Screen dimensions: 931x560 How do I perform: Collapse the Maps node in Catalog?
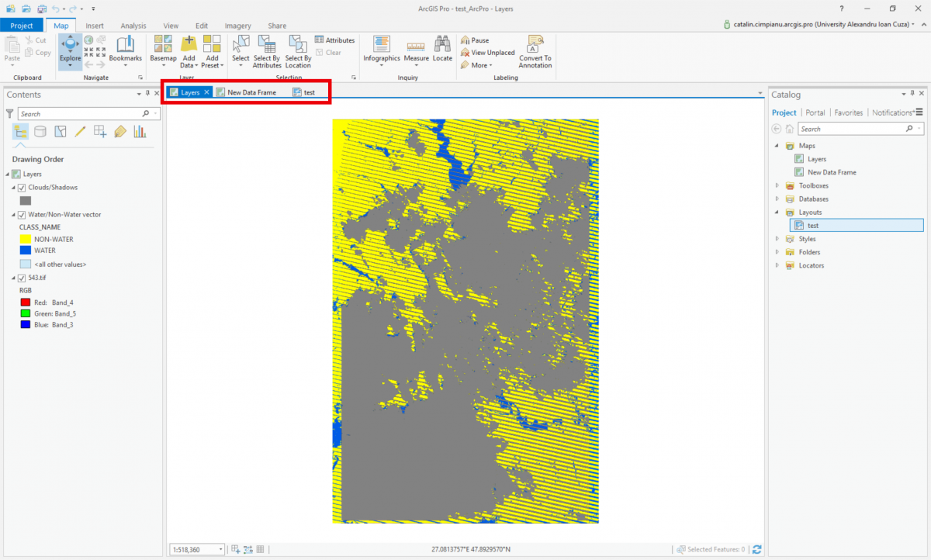tap(777, 145)
